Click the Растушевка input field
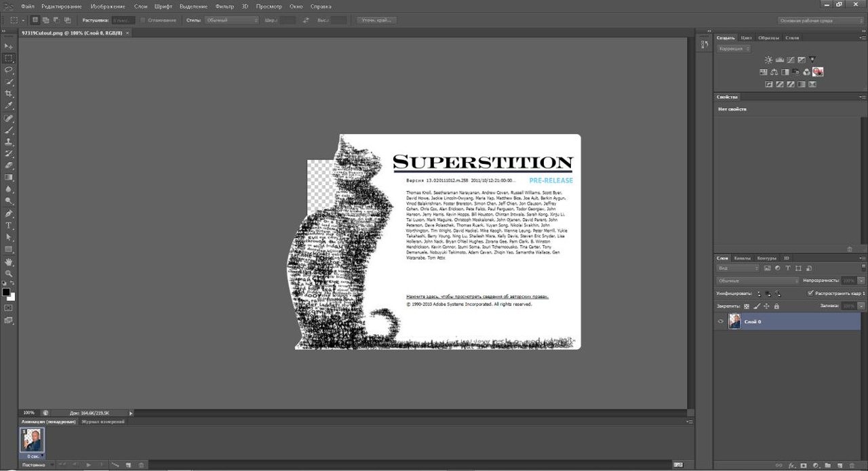868x471 pixels. tap(123, 20)
